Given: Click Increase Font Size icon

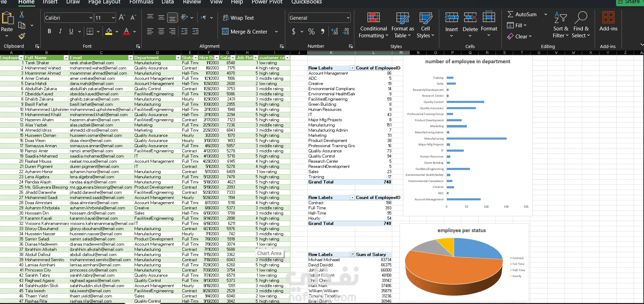Looking at the screenshot, I should pyautogui.click(x=122, y=18).
